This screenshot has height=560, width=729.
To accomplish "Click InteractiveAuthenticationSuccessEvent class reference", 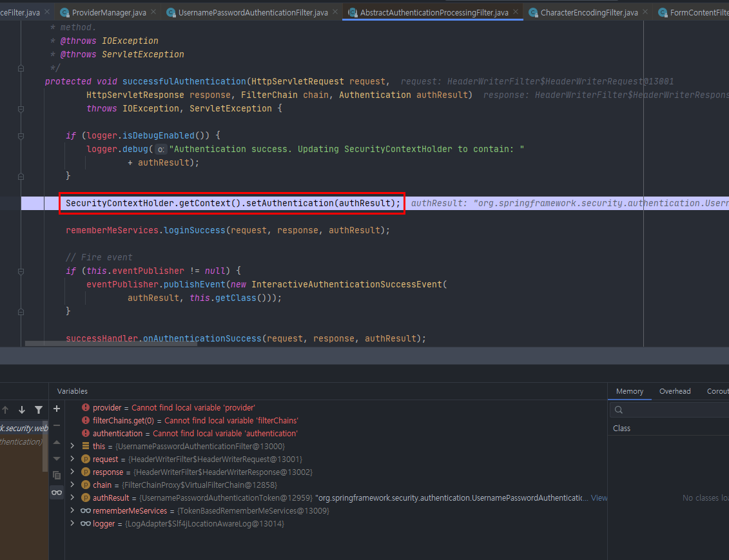I will (347, 284).
